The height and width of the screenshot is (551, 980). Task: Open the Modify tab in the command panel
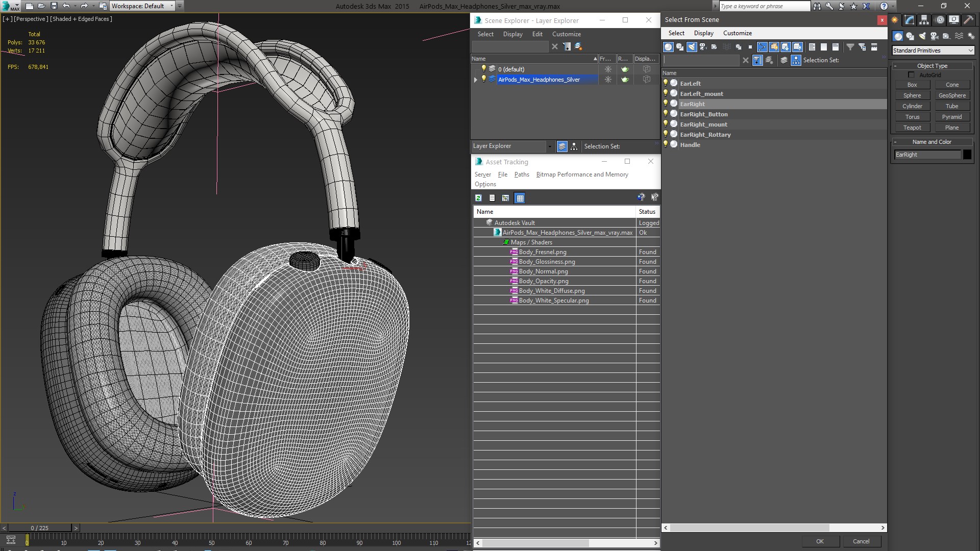tap(910, 20)
